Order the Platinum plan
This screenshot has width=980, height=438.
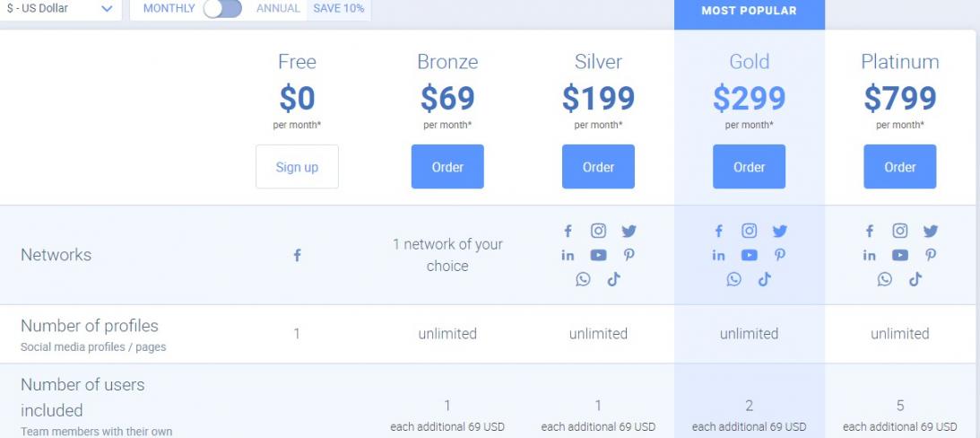tap(899, 167)
